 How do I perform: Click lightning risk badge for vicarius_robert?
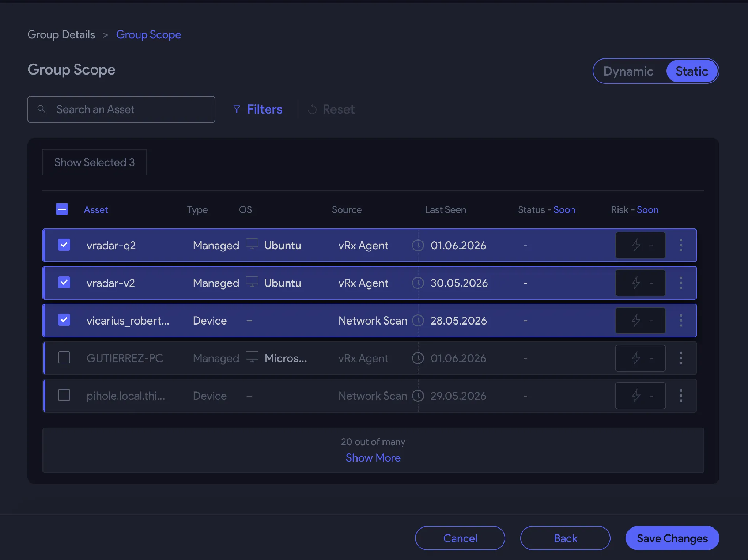tap(641, 321)
